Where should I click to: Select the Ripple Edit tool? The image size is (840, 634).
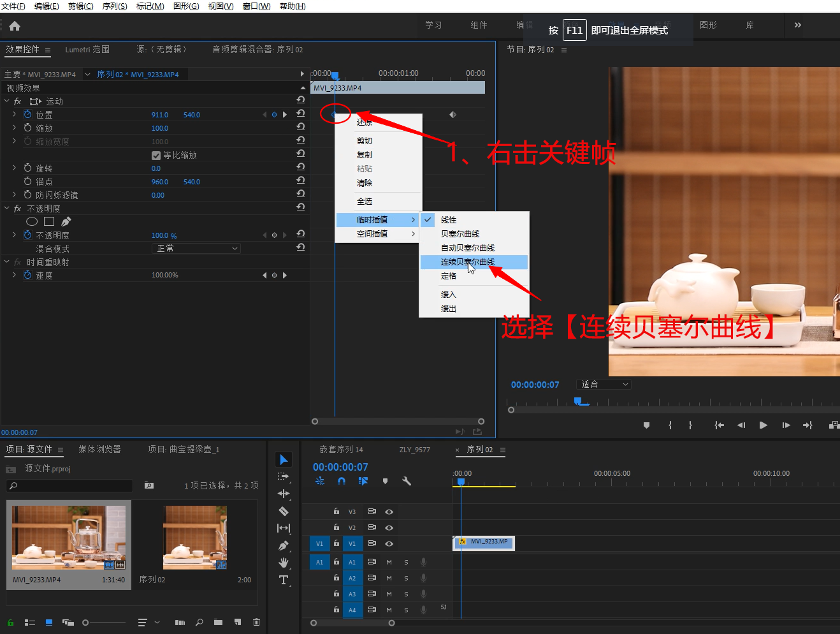284,494
